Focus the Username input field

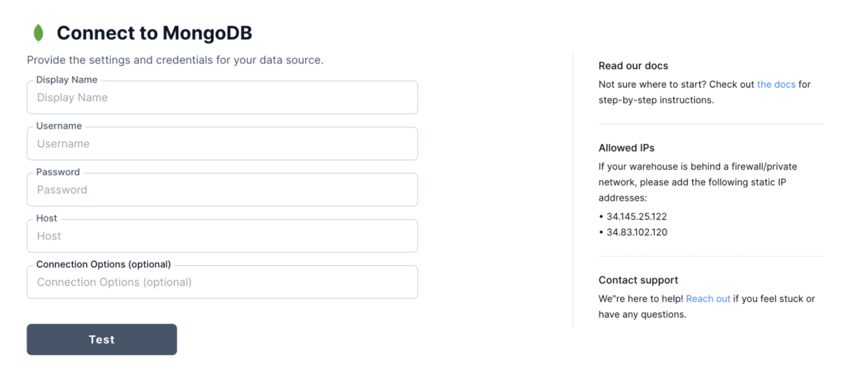click(222, 144)
